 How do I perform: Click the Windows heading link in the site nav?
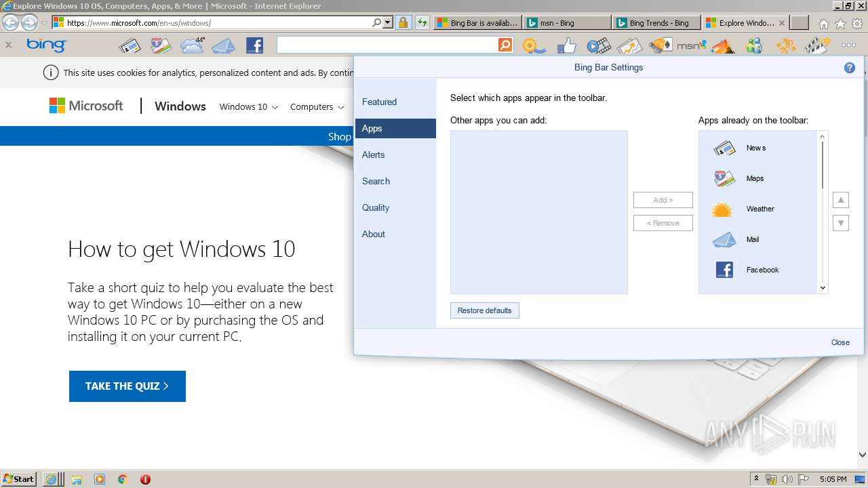pyautogui.click(x=180, y=106)
